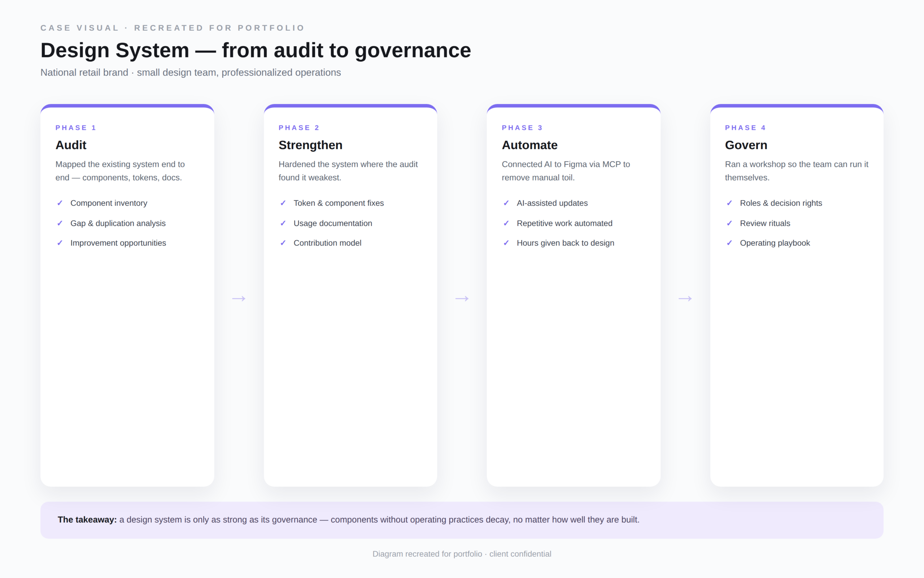924x578 pixels.
Task: Click 'Hardened the system where the audit' description
Action: click(348, 171)
